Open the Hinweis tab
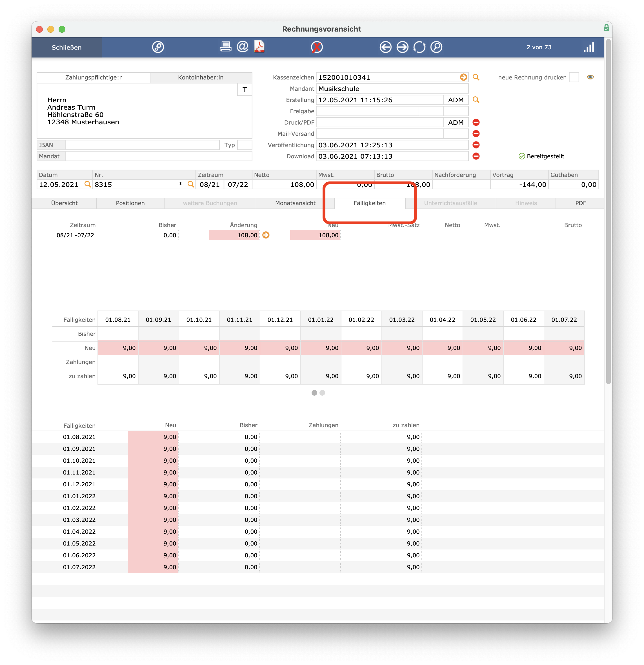Image resolution: width=644 pixels, height=665 pixels. coord(526,203)
